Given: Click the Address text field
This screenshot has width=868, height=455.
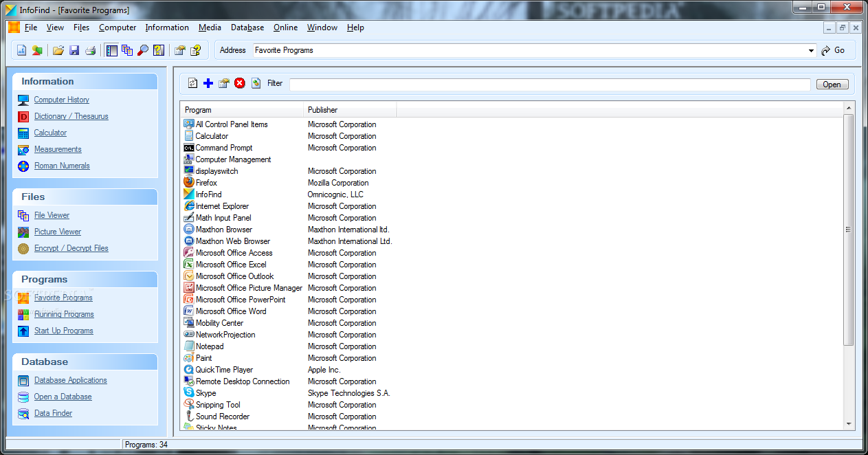Looking at the screenshot, I should pyautogui.click(x=529, y=50).
